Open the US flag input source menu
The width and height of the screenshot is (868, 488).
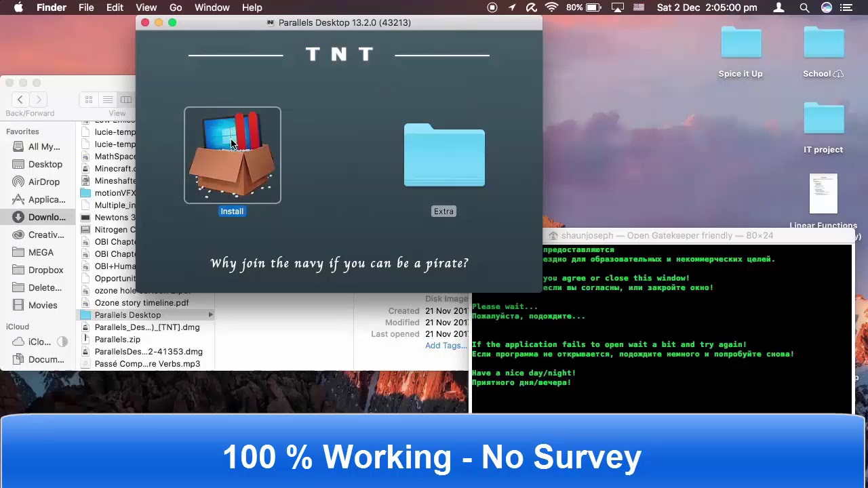tap(639, 7)
